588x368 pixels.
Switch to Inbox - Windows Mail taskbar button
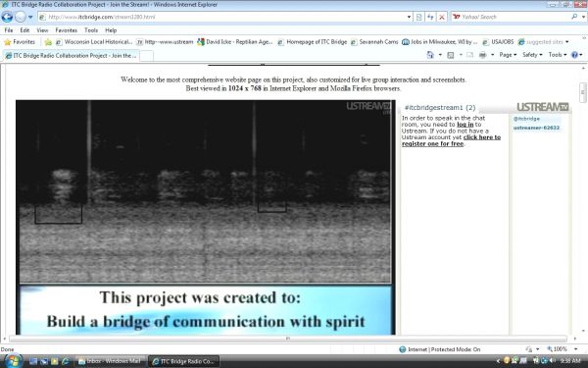point(111,361)
